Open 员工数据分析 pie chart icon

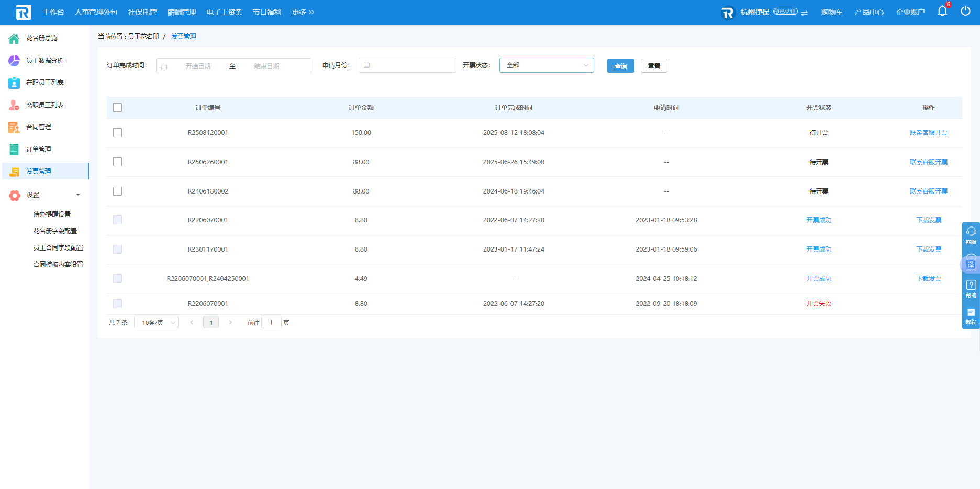(x=14, y=61)
